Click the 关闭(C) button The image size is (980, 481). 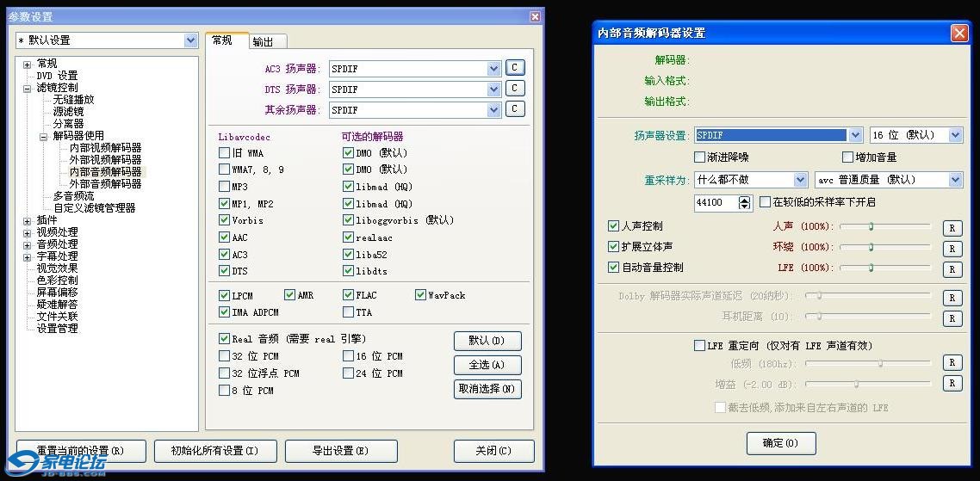tap(493, 451)
